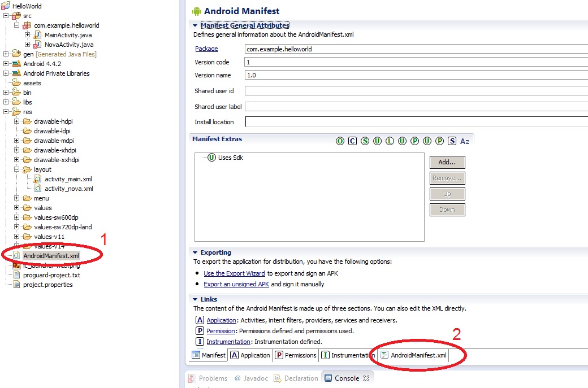Follow the Package link

(206, 49)
